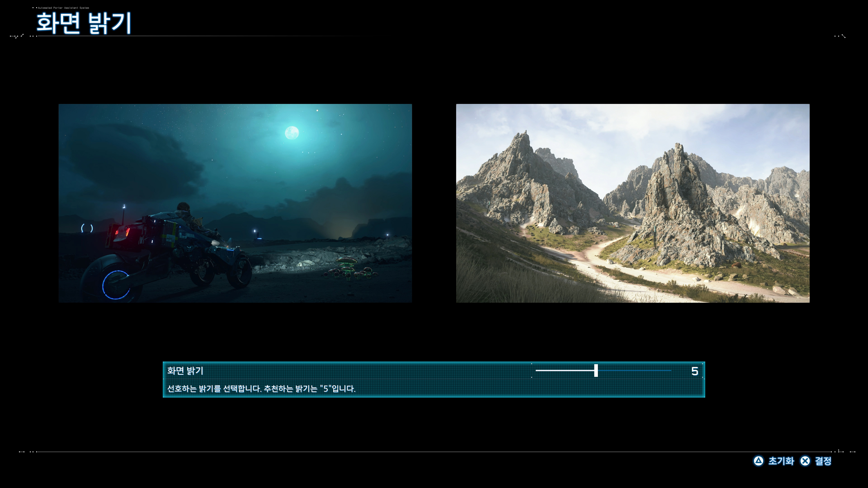Click the cross confirm button icon
The image size is (868, 488).
coord(805,461)
